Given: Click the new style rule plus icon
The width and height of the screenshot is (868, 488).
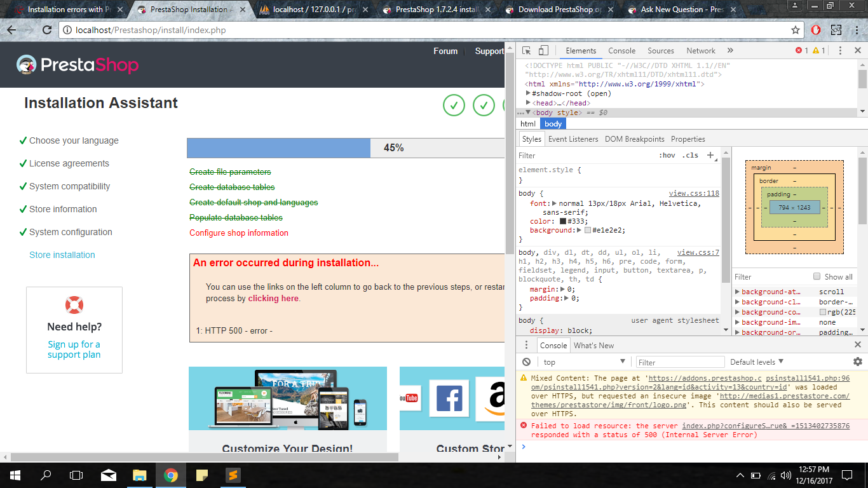Looking at the screenshot, I should 711,155.
